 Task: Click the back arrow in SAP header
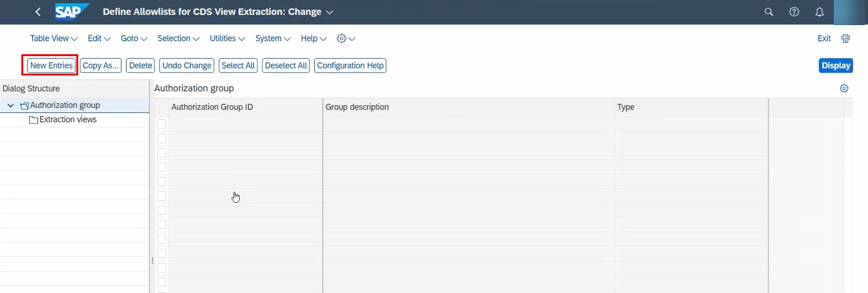click(x=37, y=12)
